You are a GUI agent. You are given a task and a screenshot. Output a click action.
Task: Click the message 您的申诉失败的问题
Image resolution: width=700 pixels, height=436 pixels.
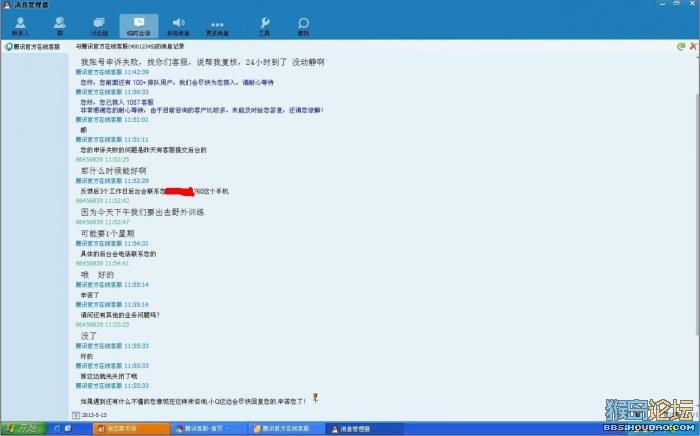[x=143, y=150]
